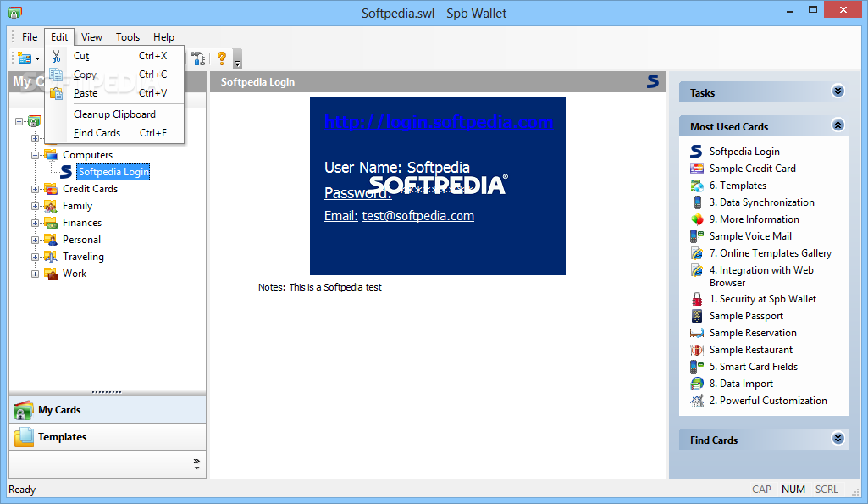
Task: Click the Work folder icon
Action: (51, 274)
